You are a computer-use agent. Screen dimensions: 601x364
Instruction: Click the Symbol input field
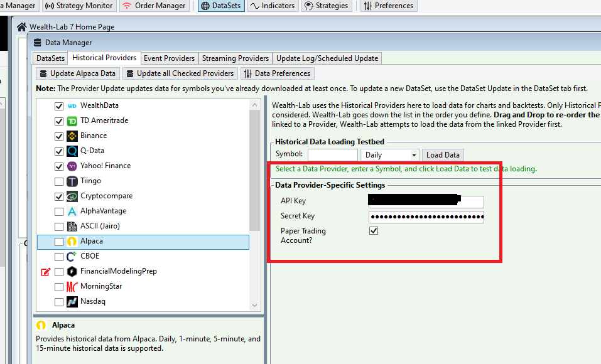tap(332, 155)
